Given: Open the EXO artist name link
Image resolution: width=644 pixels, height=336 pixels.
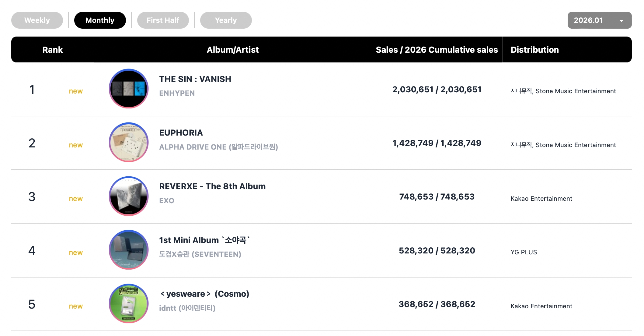Looking at the screenshot, I should click(167, 201).
